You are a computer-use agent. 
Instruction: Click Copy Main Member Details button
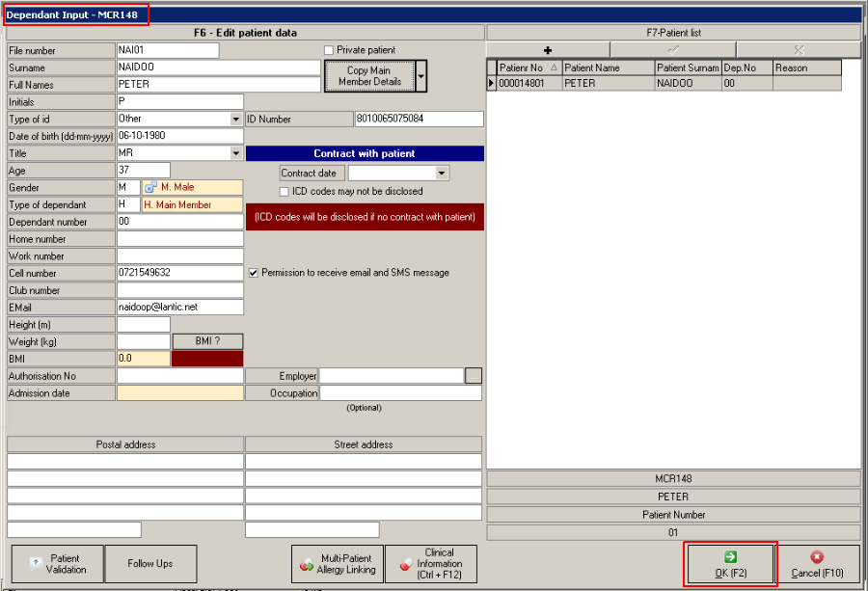pos(369,76)
